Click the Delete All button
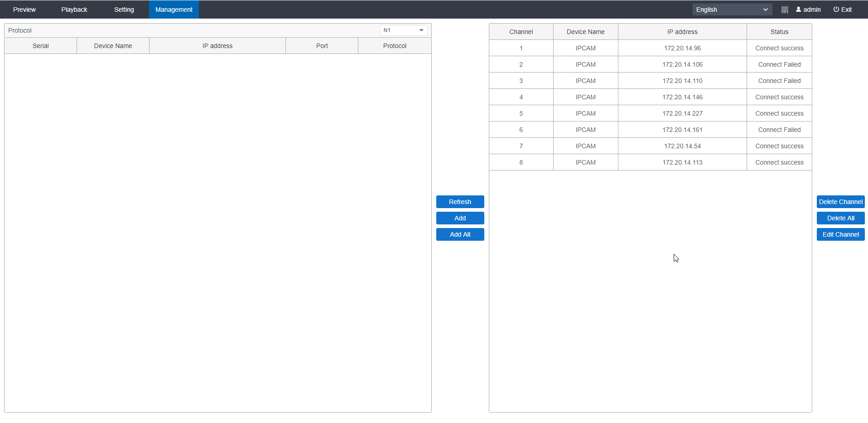Screen dimensions: 868x423 click(x=840, y=218)
